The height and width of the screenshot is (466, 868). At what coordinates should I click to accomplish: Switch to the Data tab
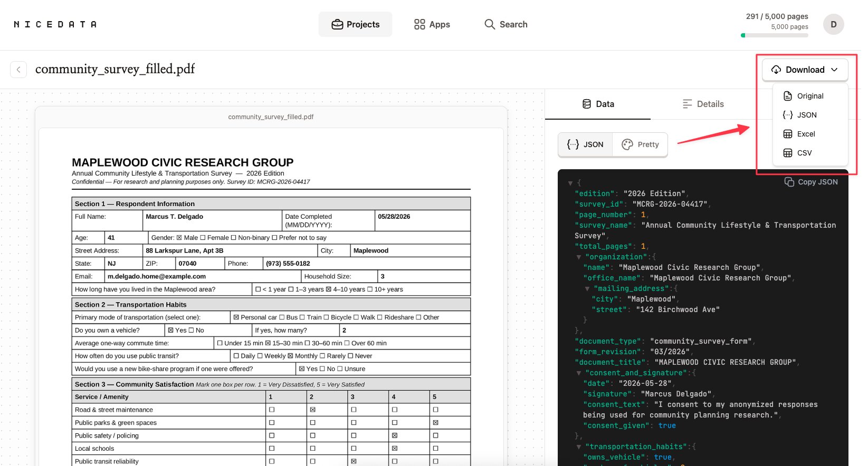[x=598, y=104]
